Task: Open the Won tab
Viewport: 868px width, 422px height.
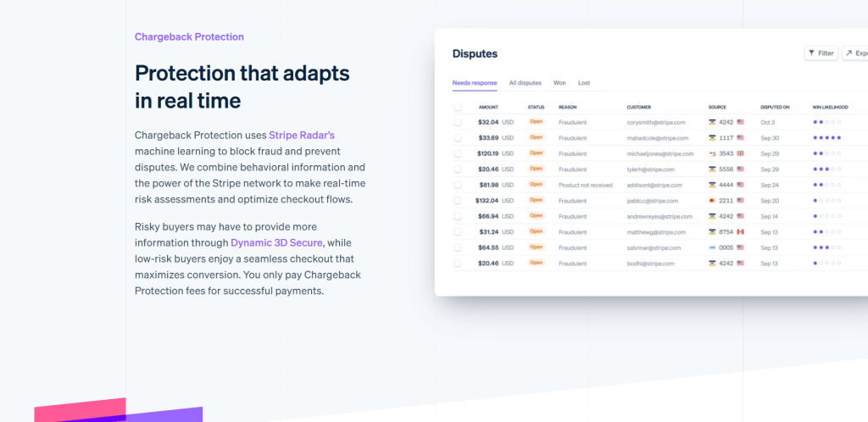Action: [559, 83]
